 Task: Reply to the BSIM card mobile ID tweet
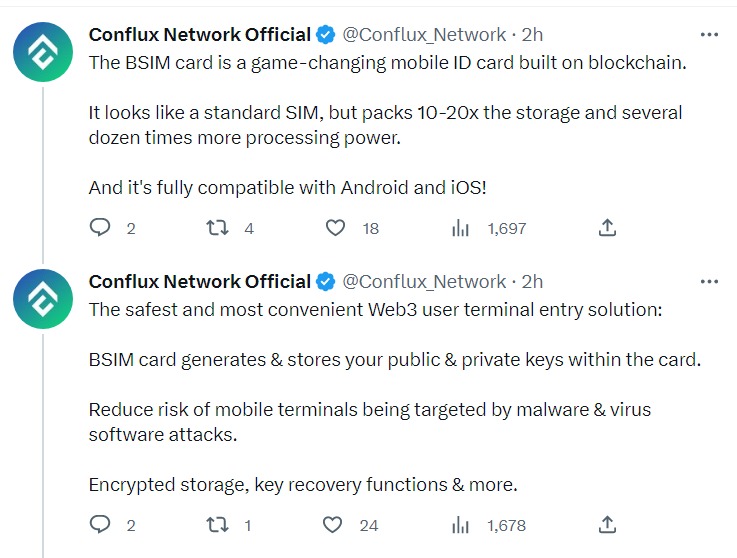pos(100,228)
